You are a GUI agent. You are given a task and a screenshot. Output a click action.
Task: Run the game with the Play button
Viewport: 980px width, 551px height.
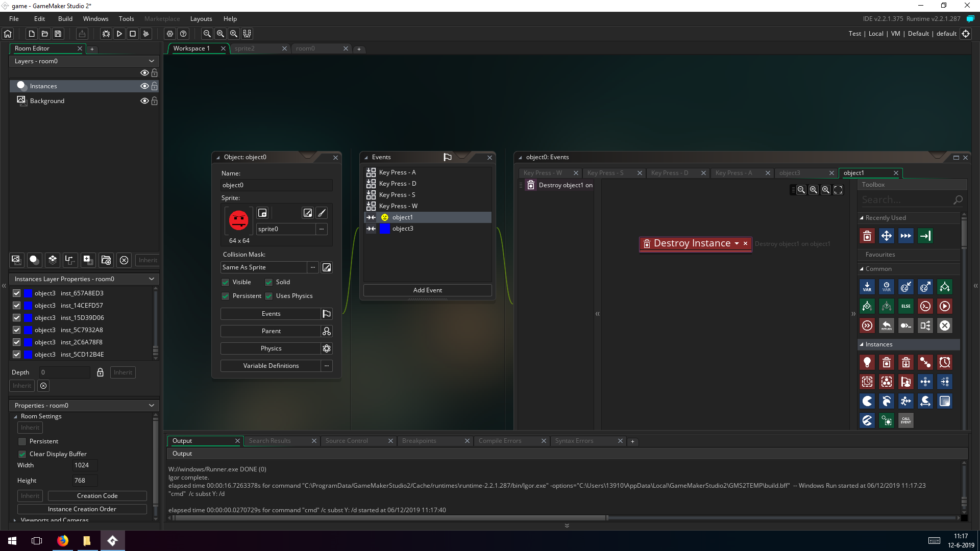[119, 34]
